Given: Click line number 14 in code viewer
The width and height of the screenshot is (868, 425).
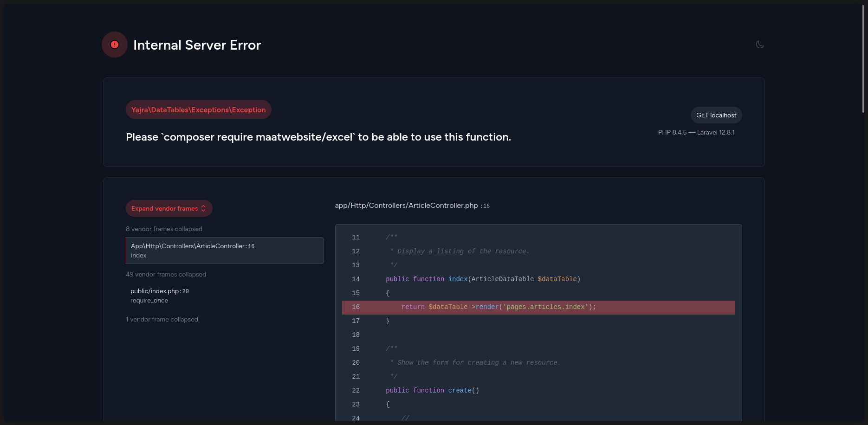Looking at the screenshot, I should click(356, 279).
